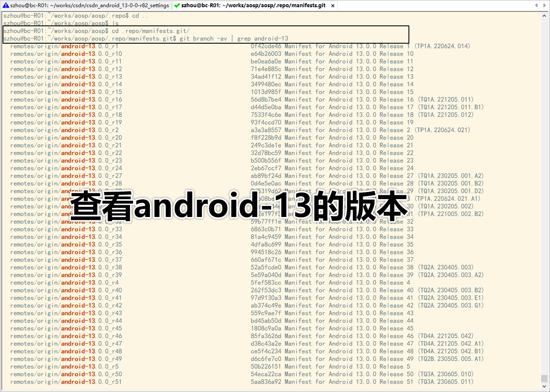550x392 pixels.
Task: Switch to the csdn_android_13-0-0-r82_settings tab
Action: coord(85,6)
